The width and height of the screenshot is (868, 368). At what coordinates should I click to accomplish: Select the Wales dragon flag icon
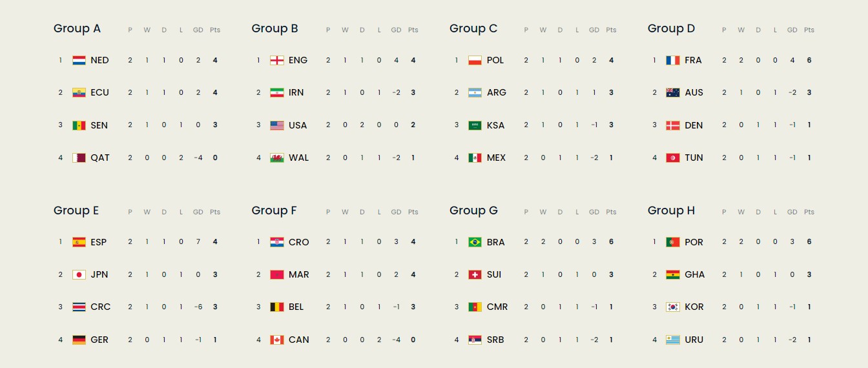click(277, 158)
